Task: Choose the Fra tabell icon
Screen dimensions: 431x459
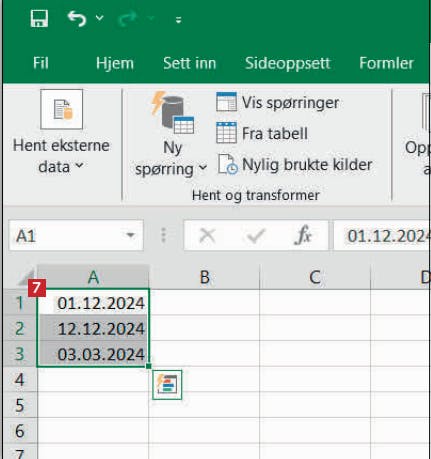Action: tap(226, 133)
